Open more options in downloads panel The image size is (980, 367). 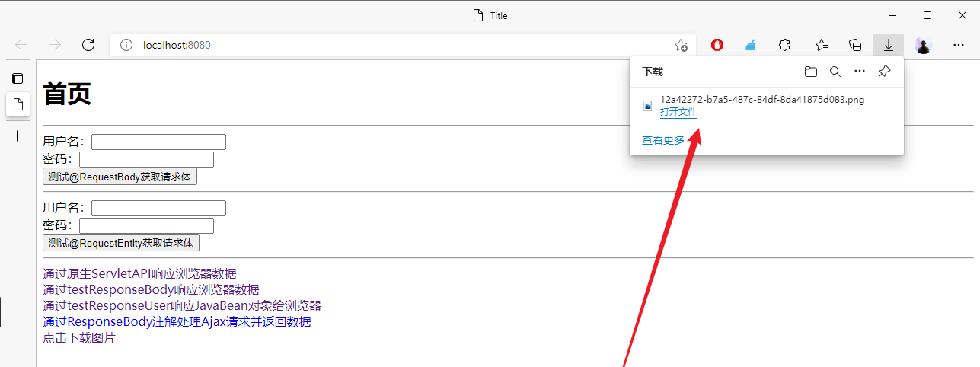click(860, 72)
